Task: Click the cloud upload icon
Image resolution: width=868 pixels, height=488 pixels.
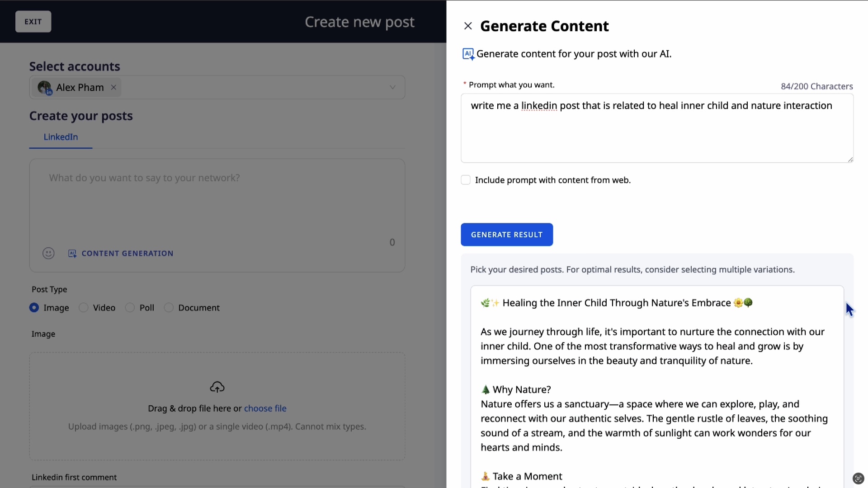Action: click(x=217, y=387)
